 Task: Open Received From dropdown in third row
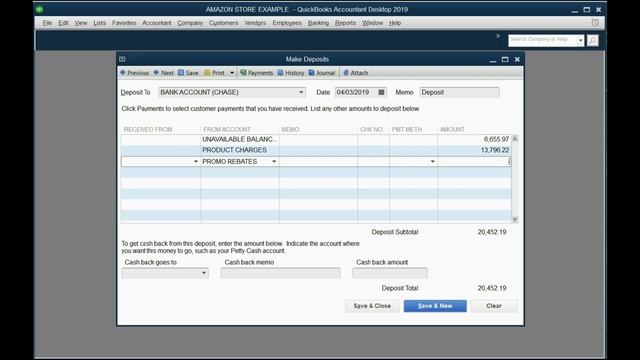[196, 162]
